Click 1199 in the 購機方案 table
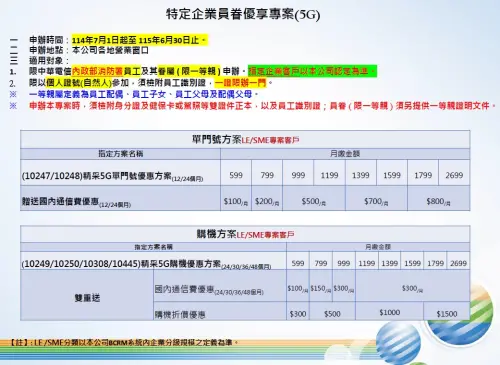This screenshot has height=365, width=500. coord(367,263)
